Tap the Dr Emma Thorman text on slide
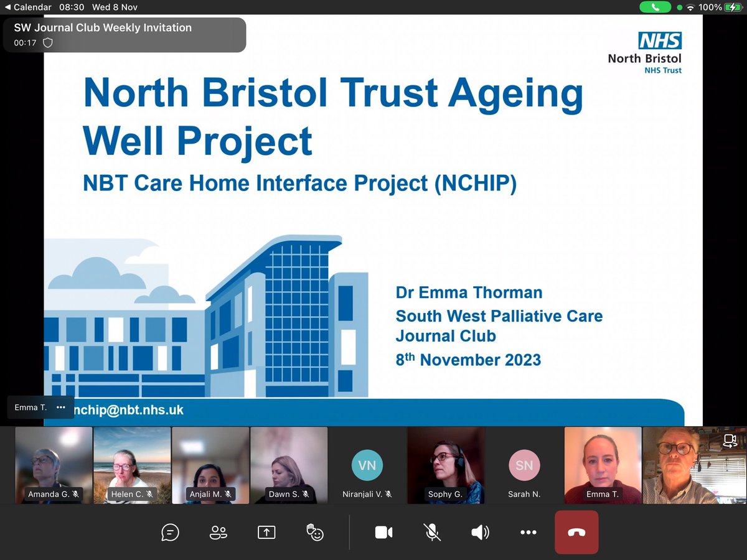This screenshot has width=747, height=560. point(469,292)
